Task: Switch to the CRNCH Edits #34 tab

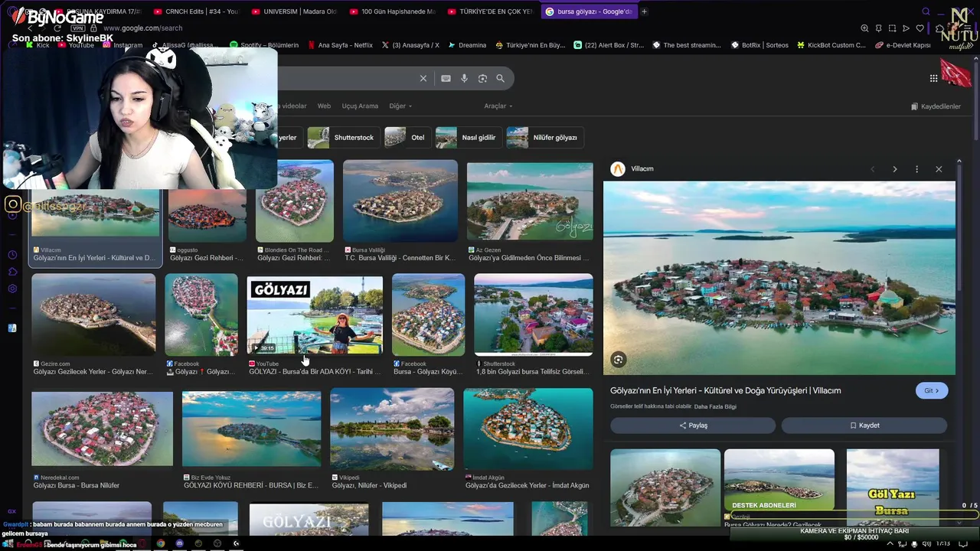Action: point(197,11)
